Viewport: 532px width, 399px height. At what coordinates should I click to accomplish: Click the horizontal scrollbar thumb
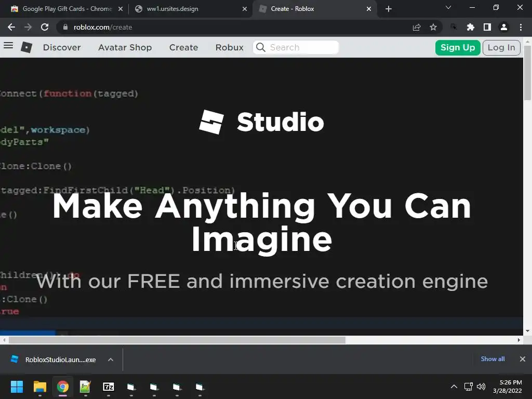pyautogui.click(x=177, y=340)
